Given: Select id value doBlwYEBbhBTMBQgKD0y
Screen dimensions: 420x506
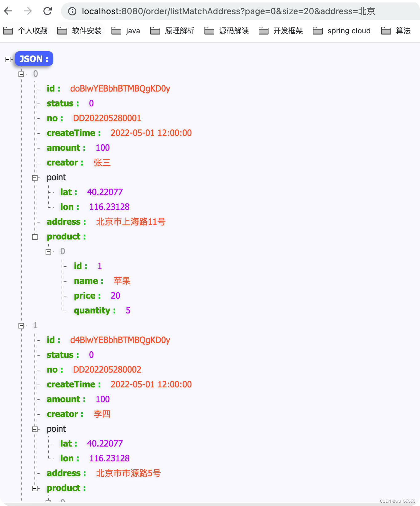Looking at the screenshot, I should [120, 89].
